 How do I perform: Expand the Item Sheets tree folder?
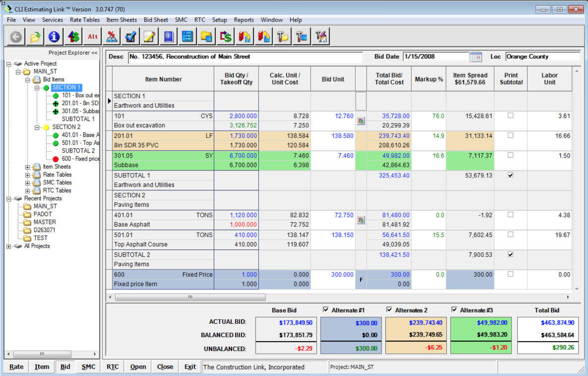pos(27,167)
